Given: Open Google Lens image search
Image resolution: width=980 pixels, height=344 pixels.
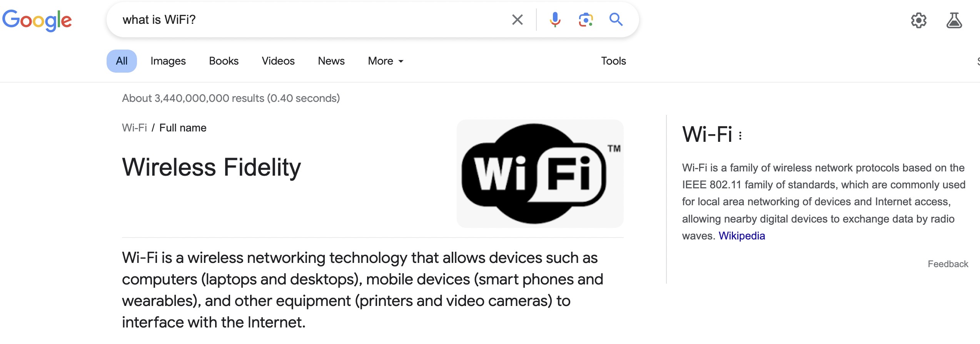Looking at the screenshot, I should point(585,20).
